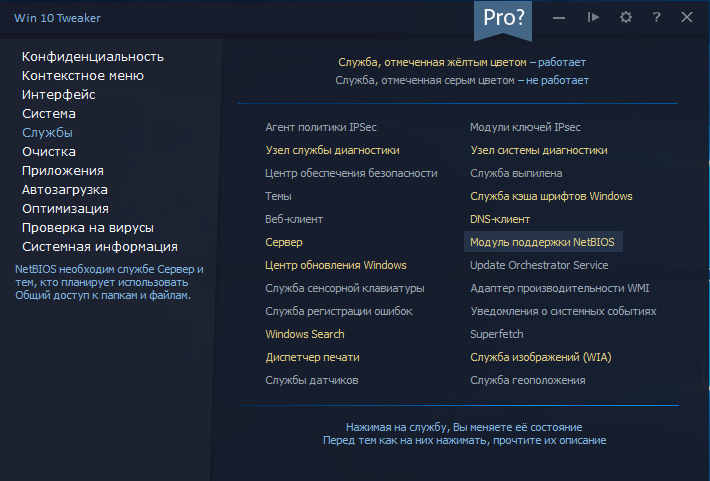Click the yellow 'работает' legend line
Screen dimensions: 710x481
(462, 63)
